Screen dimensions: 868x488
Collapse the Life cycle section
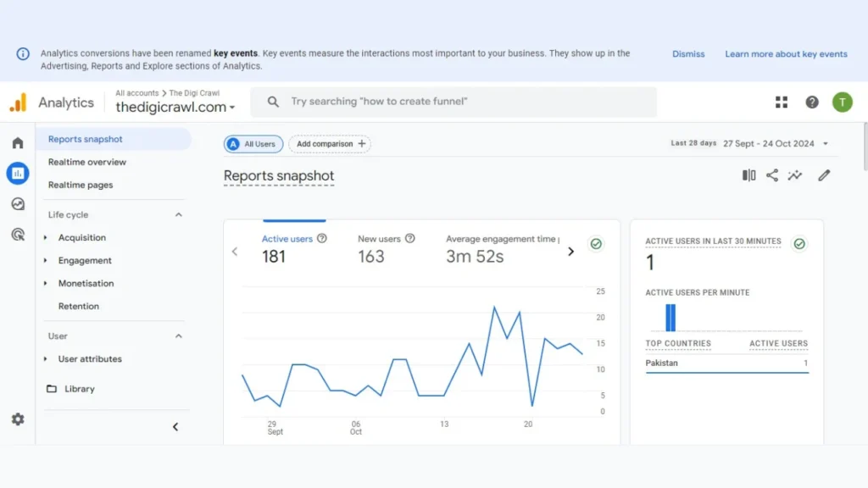pyautogui.click(x=178, y=214)
